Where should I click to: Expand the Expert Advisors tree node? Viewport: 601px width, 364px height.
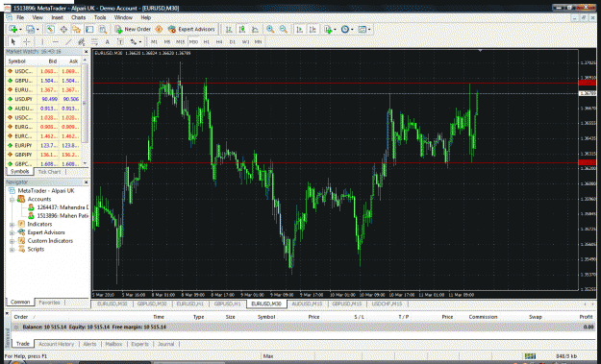pos(12,232)
